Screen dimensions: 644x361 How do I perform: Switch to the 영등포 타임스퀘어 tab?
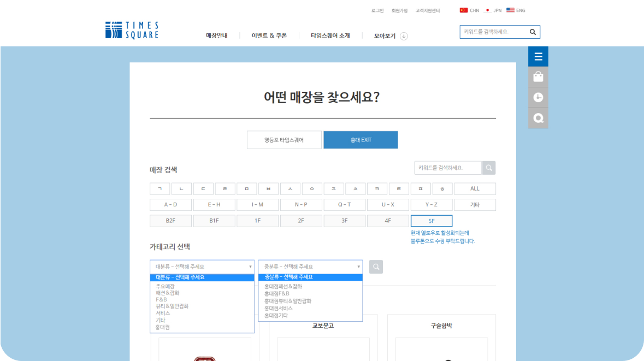pos(284,140)
